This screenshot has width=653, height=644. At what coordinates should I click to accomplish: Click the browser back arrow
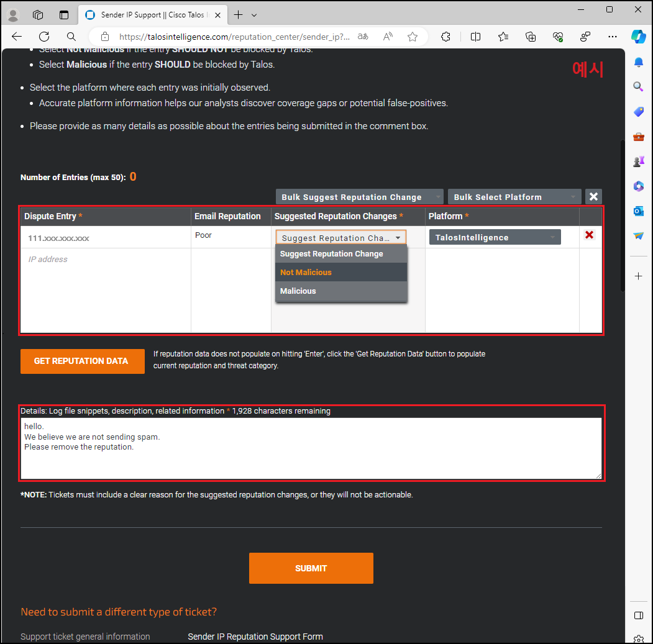17,37
